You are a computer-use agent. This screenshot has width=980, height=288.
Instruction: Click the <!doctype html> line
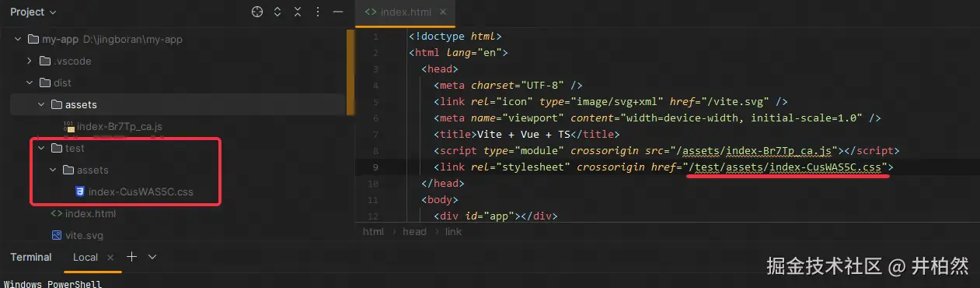pos(455,37)
